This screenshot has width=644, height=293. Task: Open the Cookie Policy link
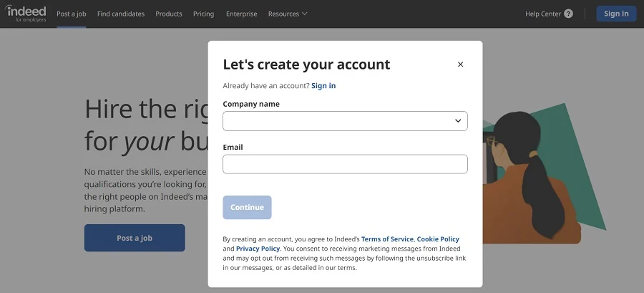438,239
